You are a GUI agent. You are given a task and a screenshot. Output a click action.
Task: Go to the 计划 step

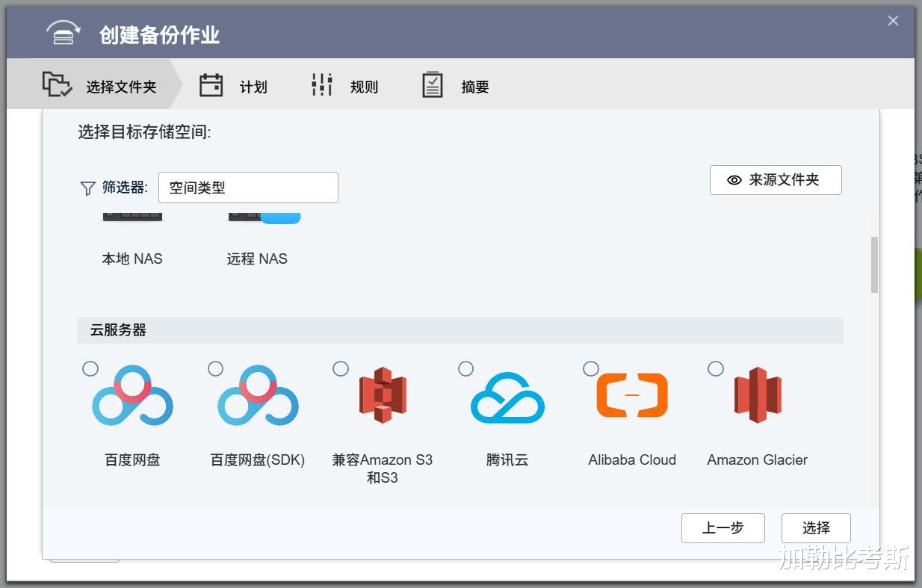pos(232,86)
